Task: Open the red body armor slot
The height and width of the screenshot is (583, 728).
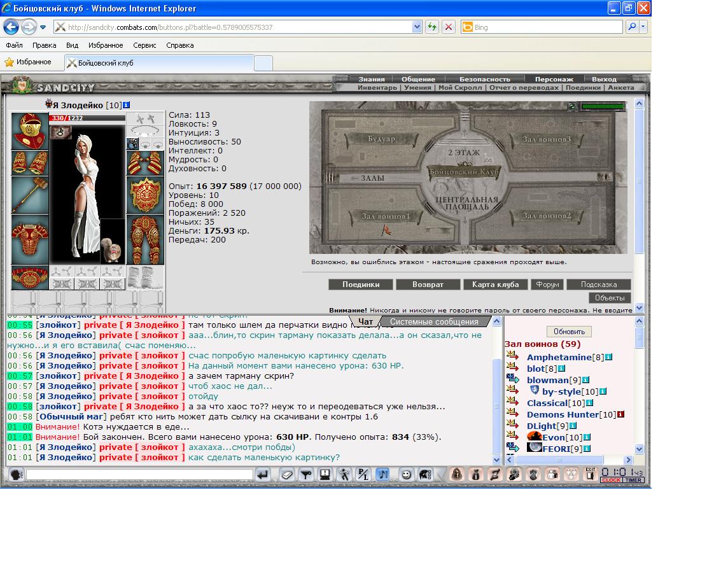Action: pos(30,239)
